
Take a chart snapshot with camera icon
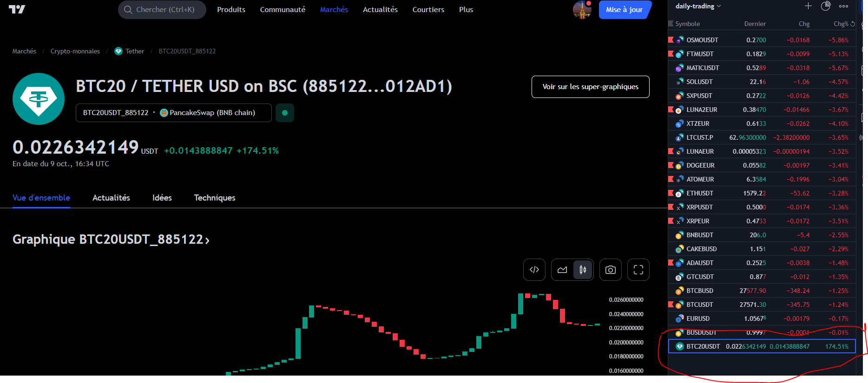pos(610,270)
